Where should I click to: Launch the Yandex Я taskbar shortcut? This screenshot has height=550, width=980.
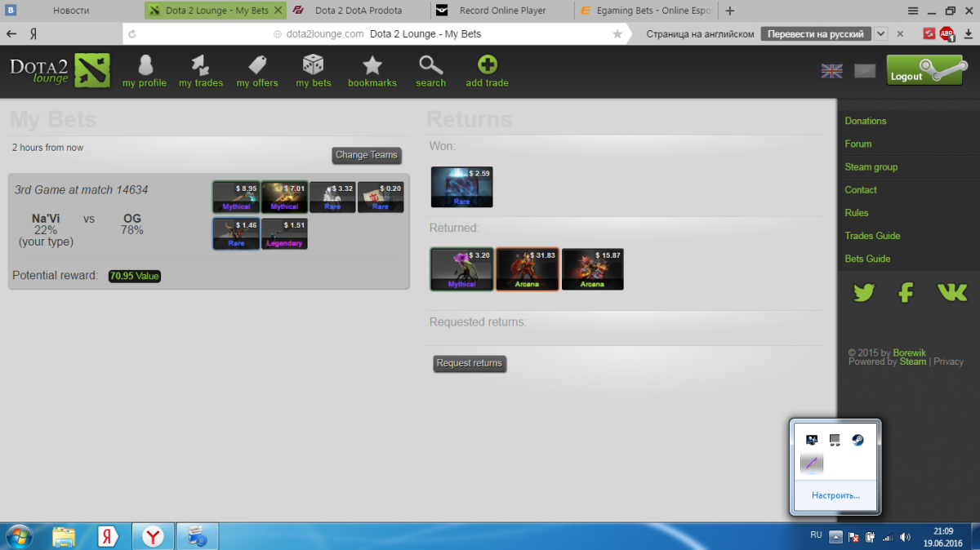[x=109, y=536]
